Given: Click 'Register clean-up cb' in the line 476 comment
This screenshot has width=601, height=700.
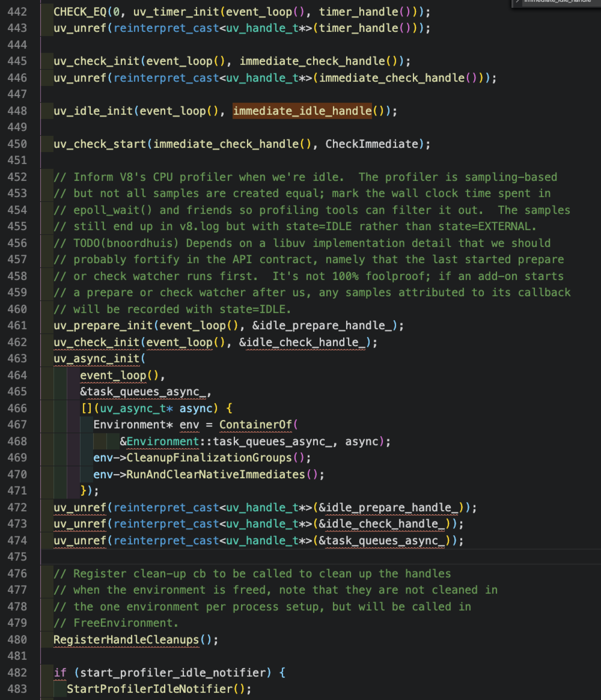Looking at the screenshot, I should (x=139, y=574).
